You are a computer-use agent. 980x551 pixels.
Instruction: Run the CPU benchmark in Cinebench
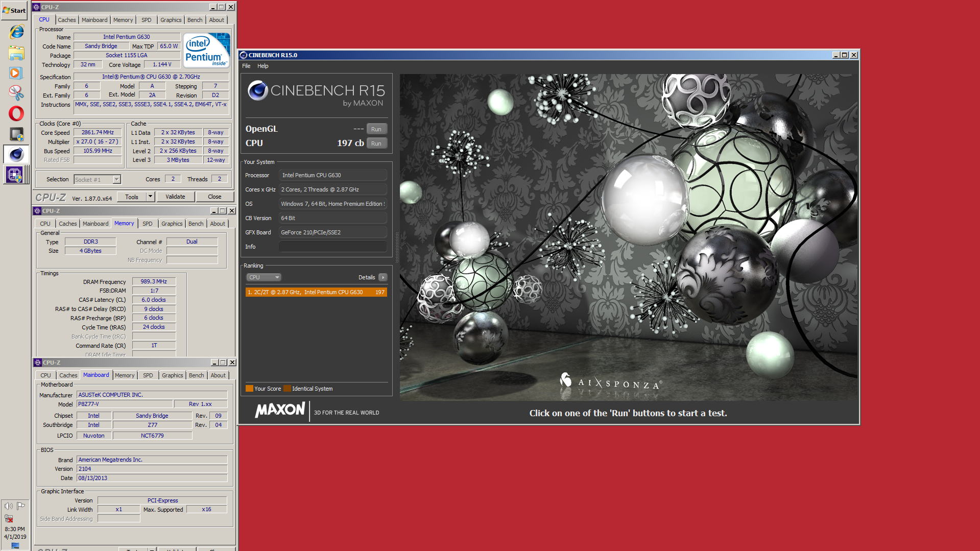[376, 143]
